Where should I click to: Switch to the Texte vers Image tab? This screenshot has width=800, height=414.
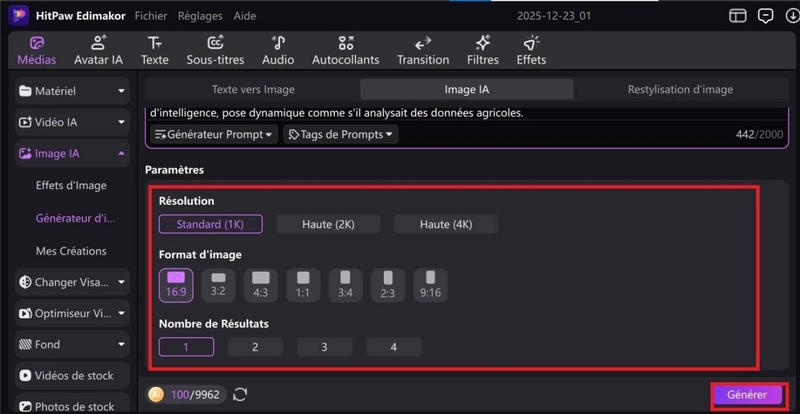pyautogui.click(x=253, y=89)
